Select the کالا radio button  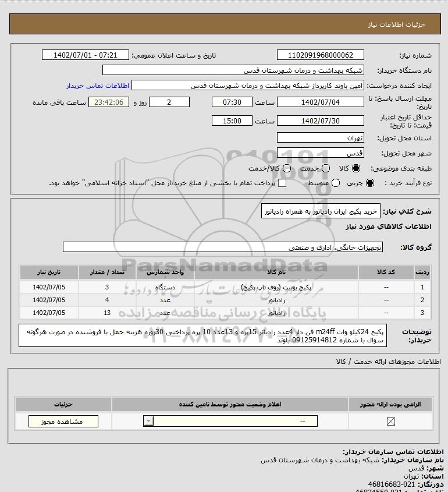point(356,168)
